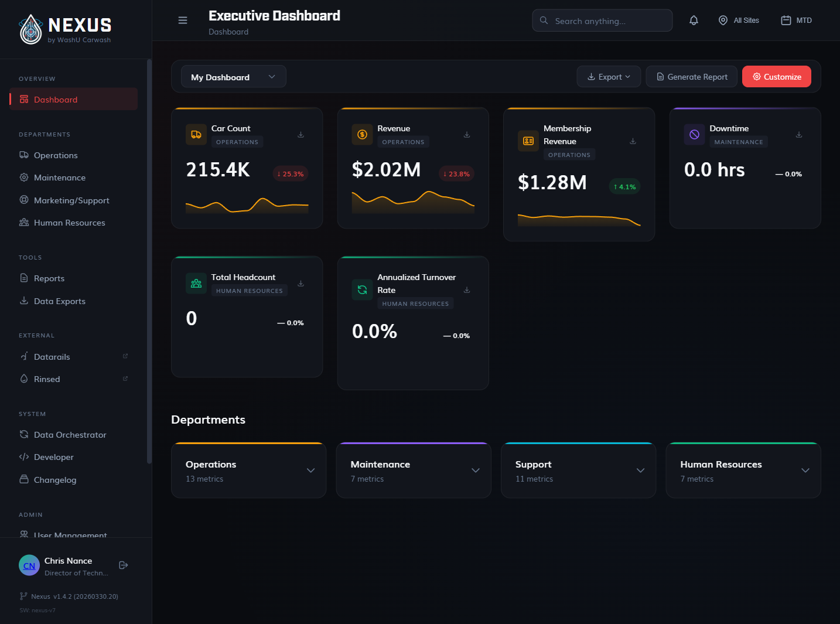Toggle the sidebar with the hamburger icon

(x=183, y=21)
